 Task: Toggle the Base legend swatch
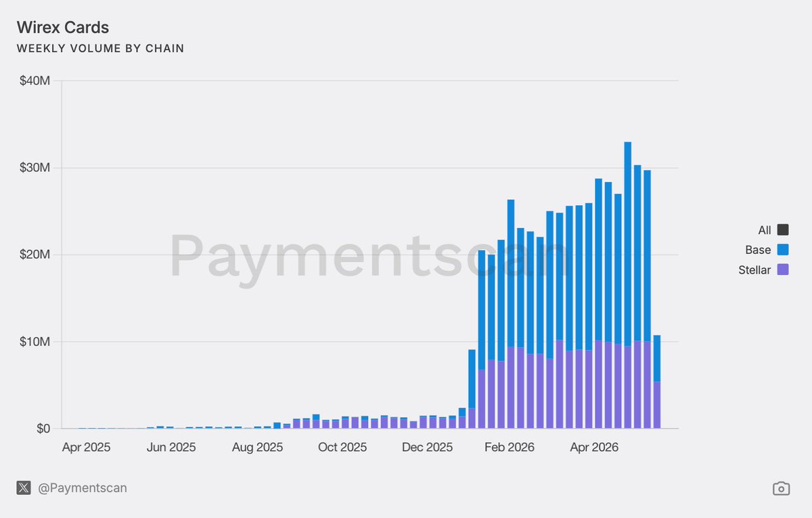[783, 250]
